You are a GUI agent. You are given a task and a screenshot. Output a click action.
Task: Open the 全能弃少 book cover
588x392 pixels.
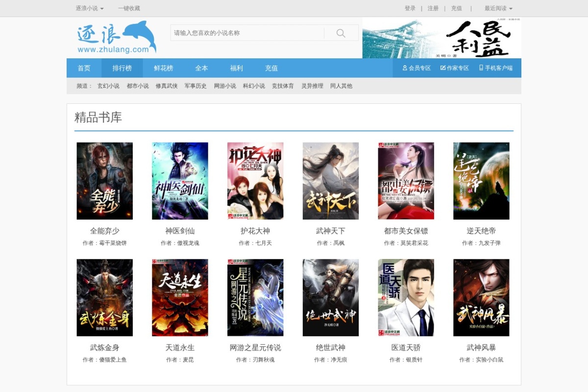tap(105, 181)
